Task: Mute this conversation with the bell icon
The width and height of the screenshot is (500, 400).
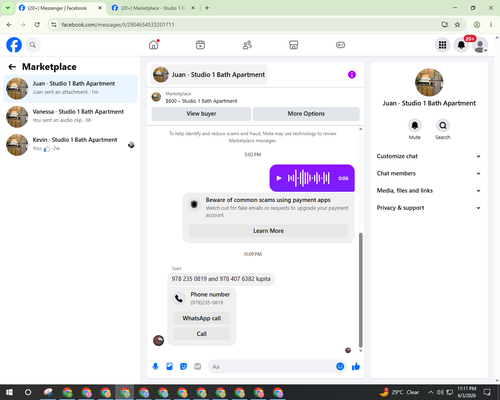Action: pos(415,126)
